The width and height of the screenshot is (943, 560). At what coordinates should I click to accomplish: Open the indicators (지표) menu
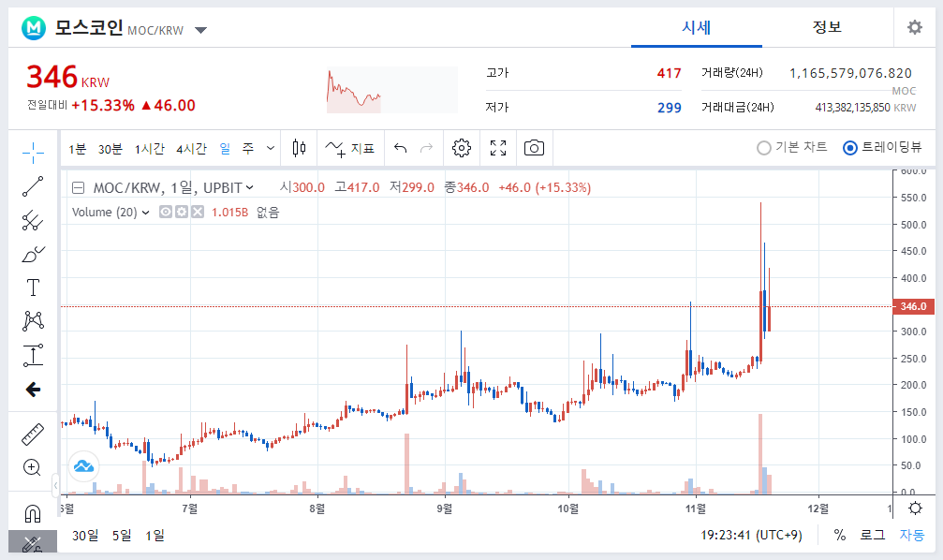[x=350, y=148]
